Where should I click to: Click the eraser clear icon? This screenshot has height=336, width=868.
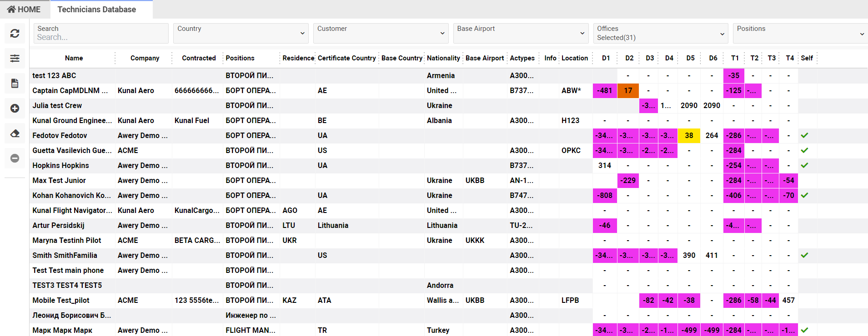[x=15, y=133]
